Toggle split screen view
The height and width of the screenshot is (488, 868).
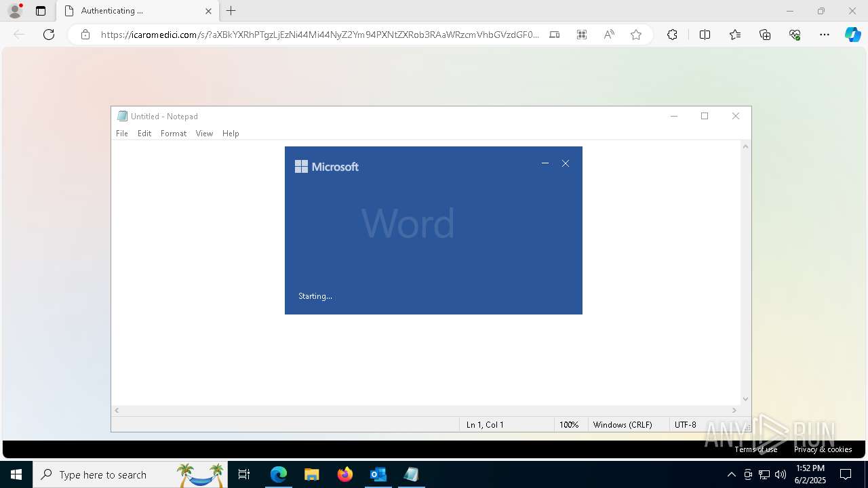[705, 35]
